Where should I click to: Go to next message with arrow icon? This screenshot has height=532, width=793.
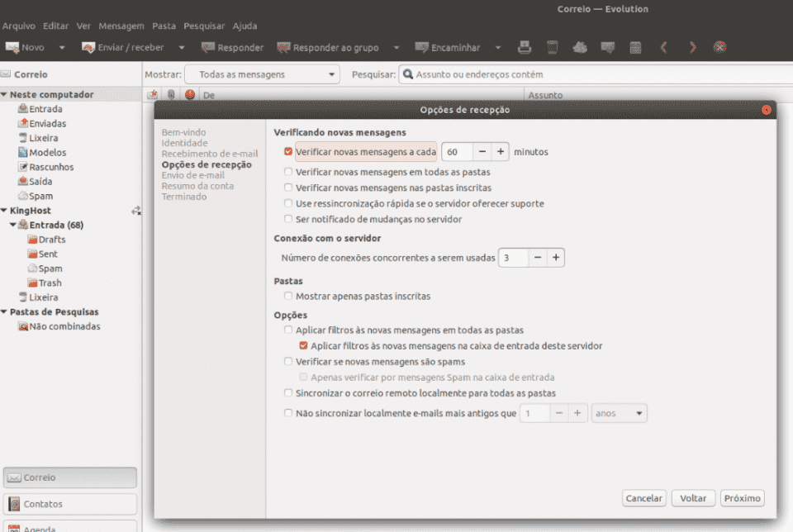(x=692, y=47)
